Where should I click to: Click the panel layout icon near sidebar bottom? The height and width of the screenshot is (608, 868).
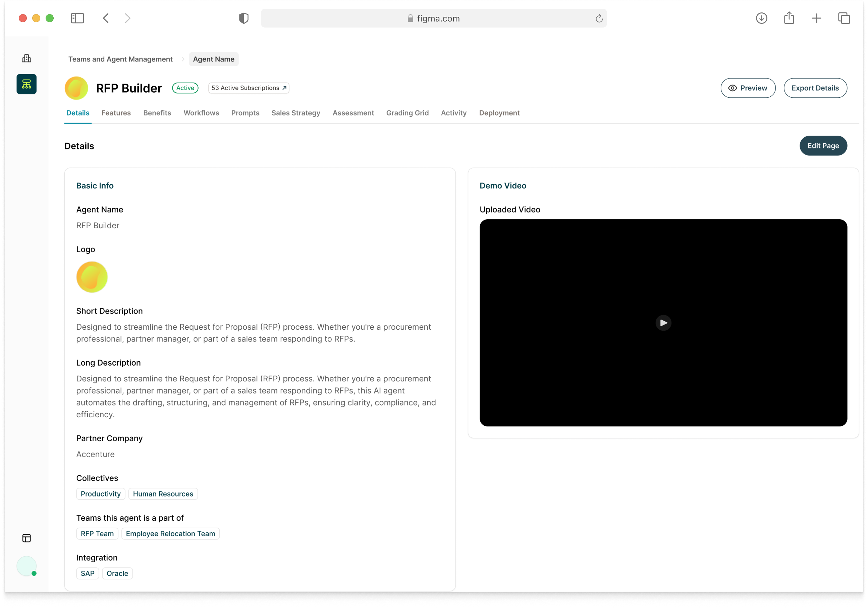26,538
